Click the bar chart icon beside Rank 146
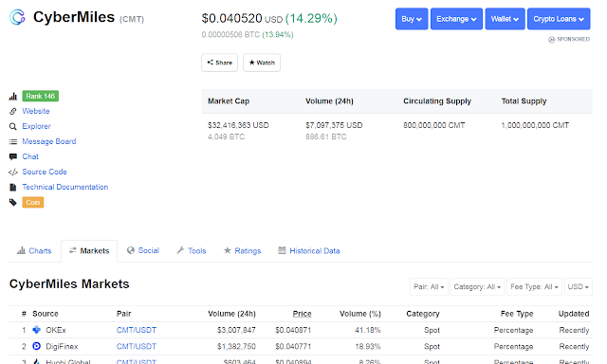The height and width of the screenshot is (364, 607). [x=13, y=97]
